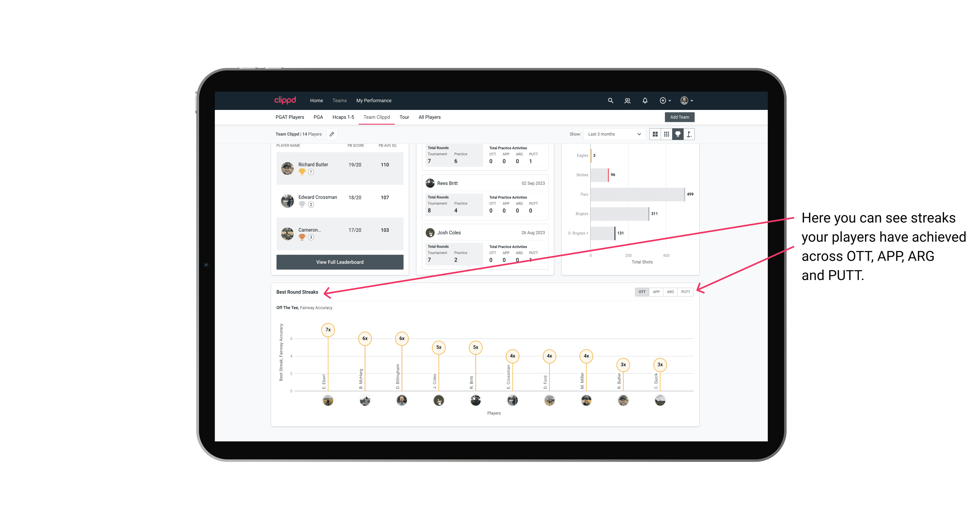Click the search magnifier icon
980x527 pixels.
(x=610, y=101)
